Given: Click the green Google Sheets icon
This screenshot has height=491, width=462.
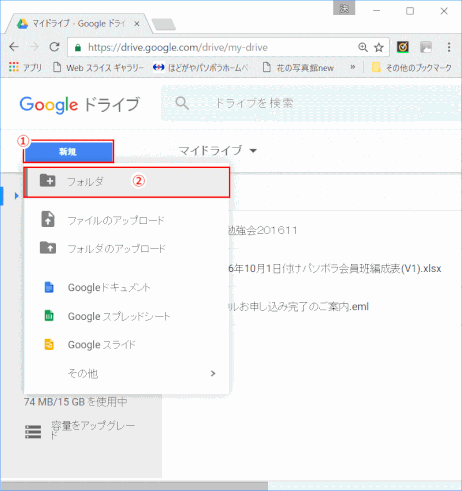Looking at the screenshot, I should pos(49,315).
